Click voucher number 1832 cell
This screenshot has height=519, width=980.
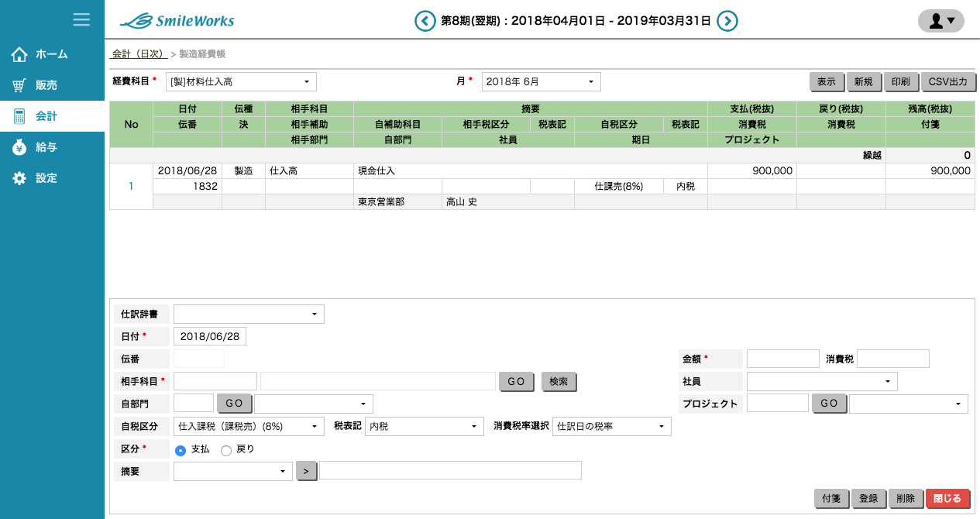187,186
